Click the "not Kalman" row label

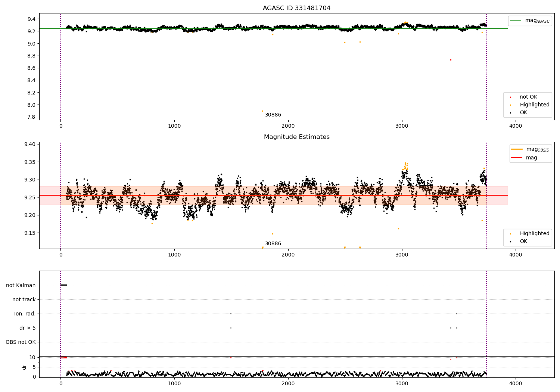(21, 285)
